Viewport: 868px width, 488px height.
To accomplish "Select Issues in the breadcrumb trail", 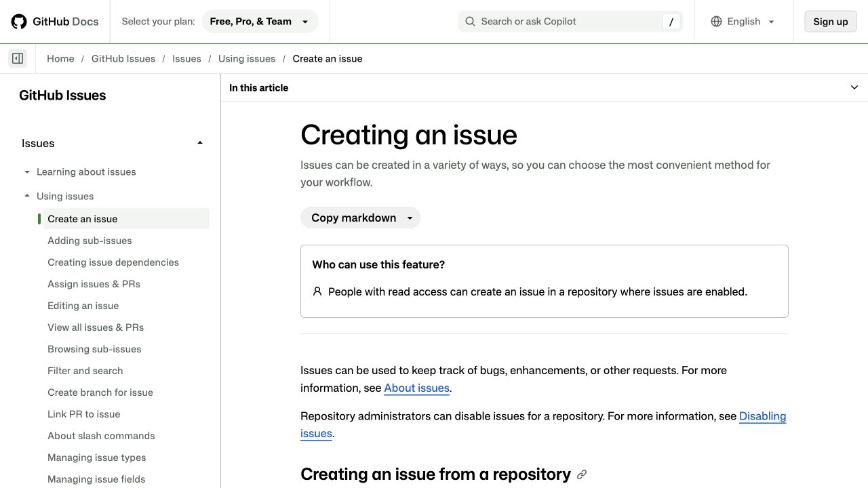I will (x=186, y=59).
